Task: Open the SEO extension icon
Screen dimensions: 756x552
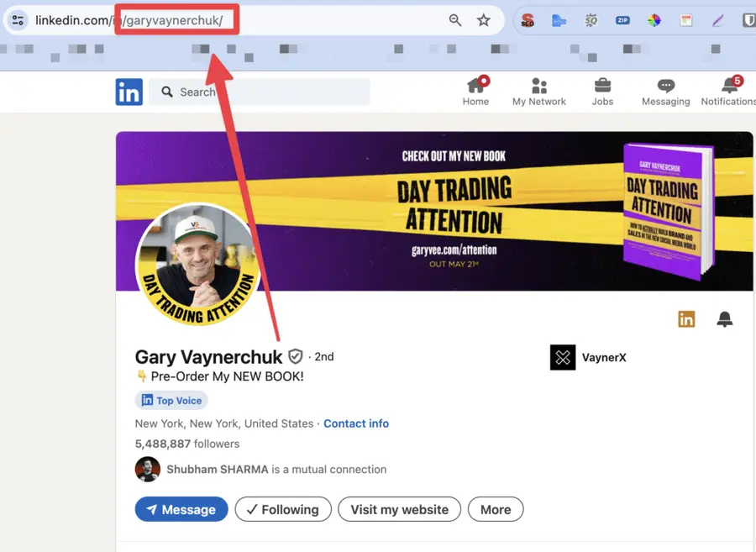Action: click(x=528, y=20)
